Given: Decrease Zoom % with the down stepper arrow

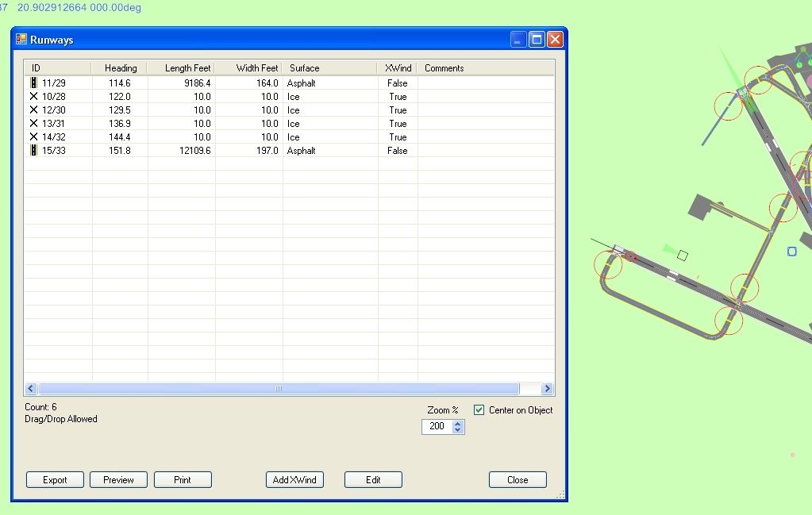Looking at the screenshot, I should [x=457, y=429].
